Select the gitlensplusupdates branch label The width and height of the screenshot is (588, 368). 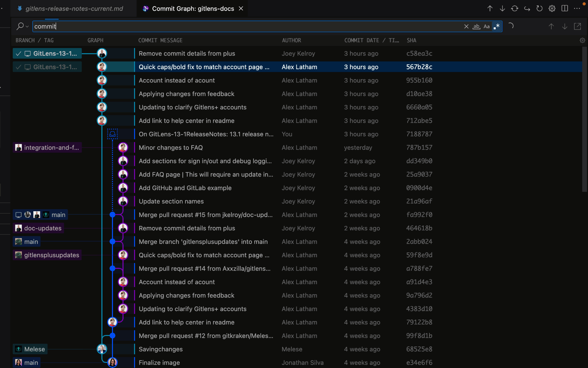click(x=47, y=255)
